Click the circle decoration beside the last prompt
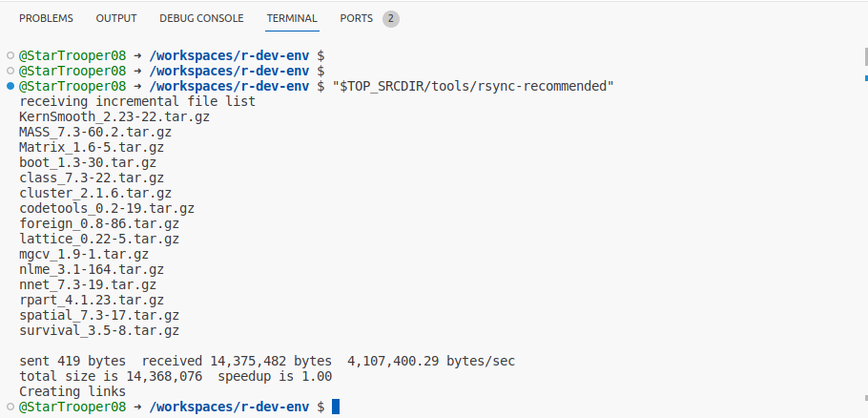Image resolution: width=868 pixels, height=418 pixels. (x=10, y=407)
